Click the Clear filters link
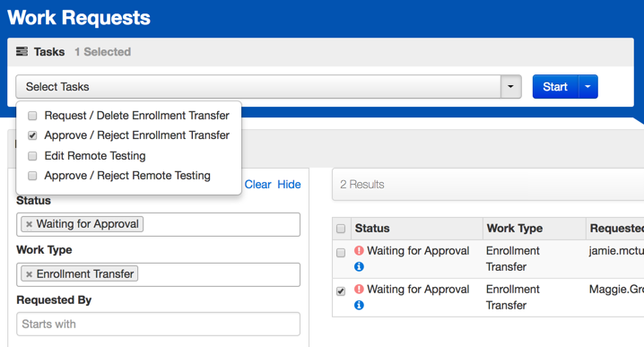Viewport: 644px width, 347px height. [258, 185]
